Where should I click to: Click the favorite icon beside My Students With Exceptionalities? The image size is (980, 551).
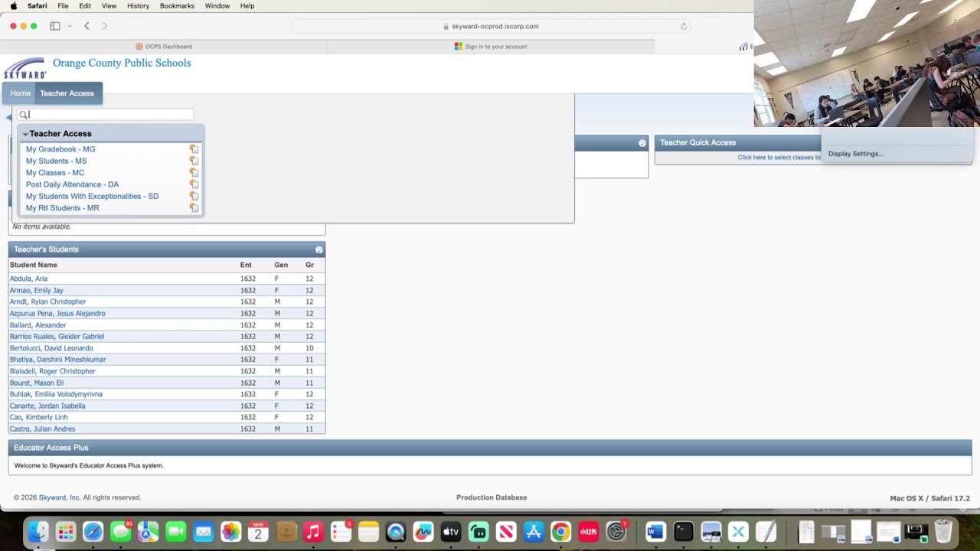194,196
